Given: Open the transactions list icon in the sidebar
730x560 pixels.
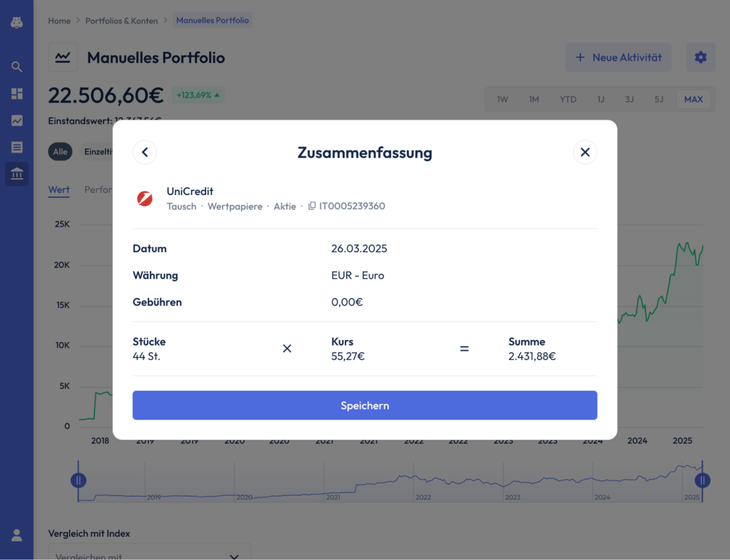Looking at the screenshot, I should pos(17,147).
